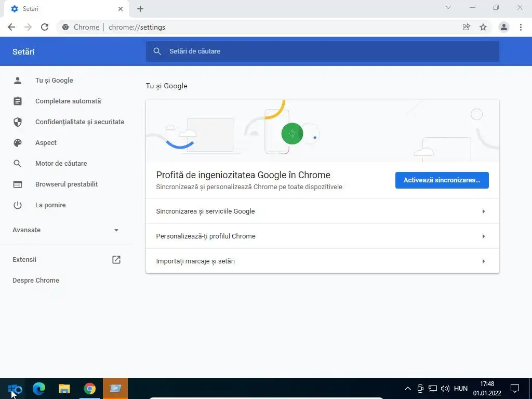The image size is (532, 399).
Task: Click Profită de ingeniozitatea Google heading
Action: (x=243, y=175)
